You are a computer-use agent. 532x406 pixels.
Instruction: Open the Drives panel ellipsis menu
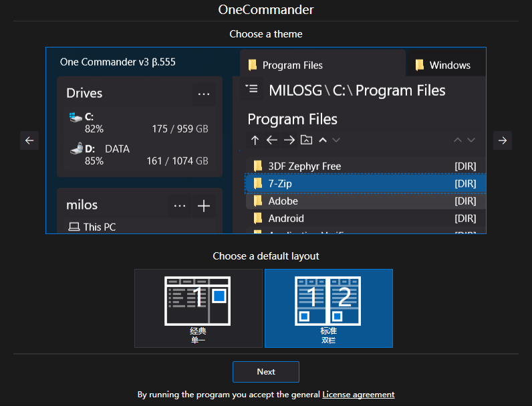point(204,94)
